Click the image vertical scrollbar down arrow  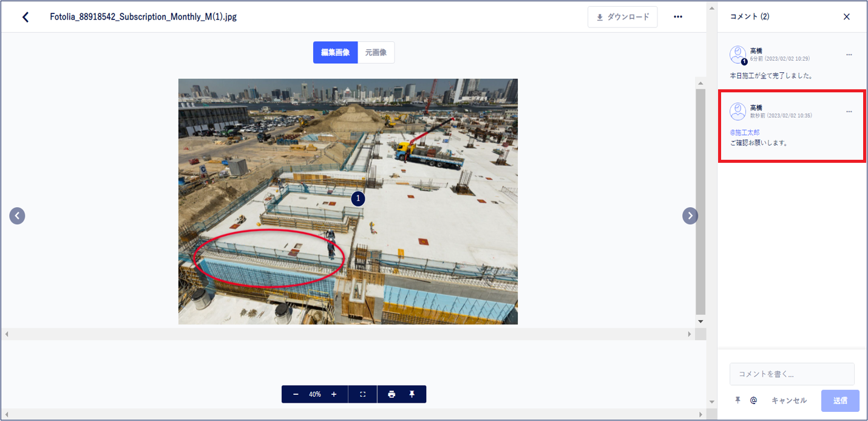[x=700, y=321]
